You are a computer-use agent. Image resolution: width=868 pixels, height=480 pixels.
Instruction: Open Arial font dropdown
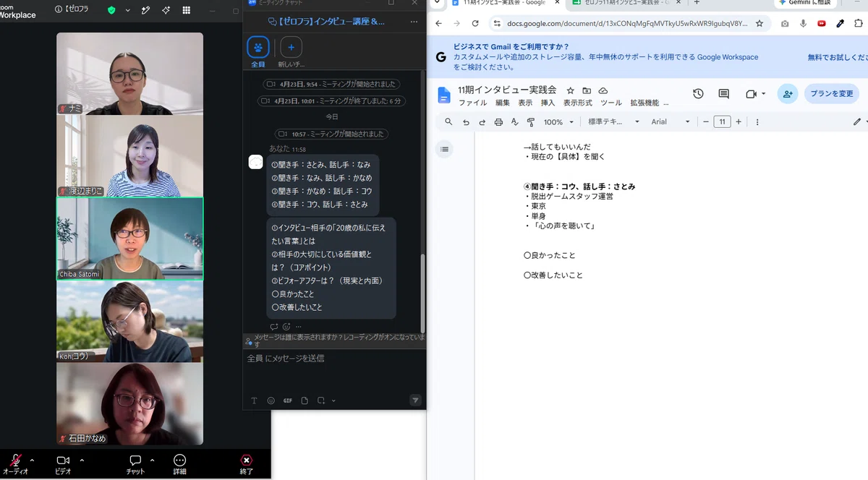click(x=671, y=122)
